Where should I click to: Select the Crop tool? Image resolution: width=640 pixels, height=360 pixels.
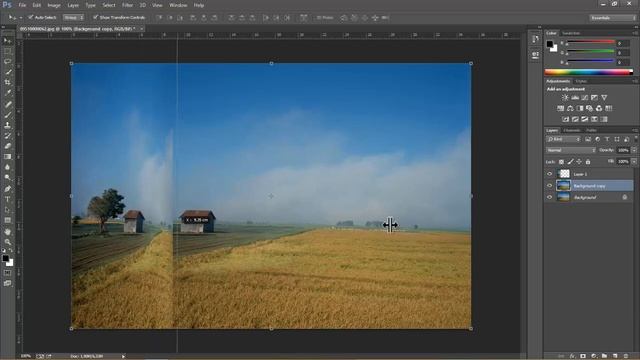point(7,82)
